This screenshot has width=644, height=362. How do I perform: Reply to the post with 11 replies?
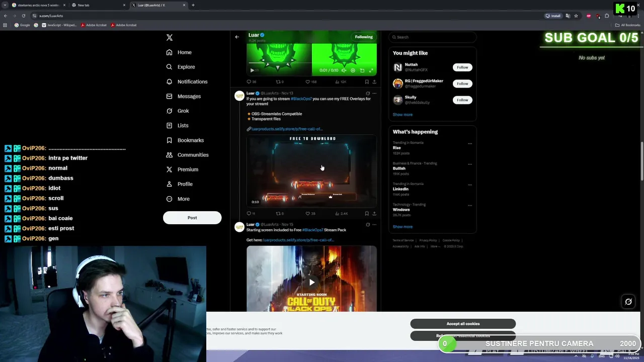tap(251, 213)
